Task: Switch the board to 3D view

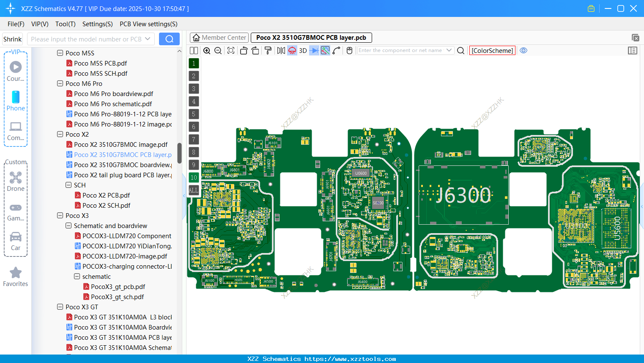Action: click(x=303, y=50)
